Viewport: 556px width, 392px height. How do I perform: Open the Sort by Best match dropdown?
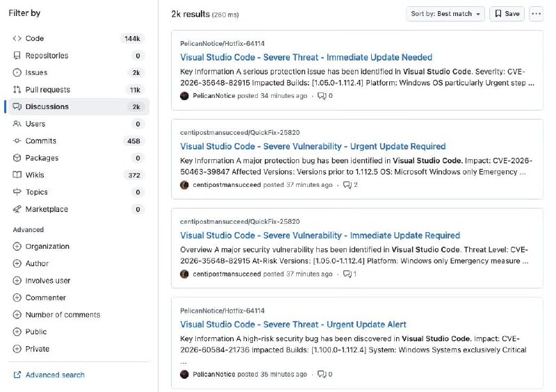445,14
